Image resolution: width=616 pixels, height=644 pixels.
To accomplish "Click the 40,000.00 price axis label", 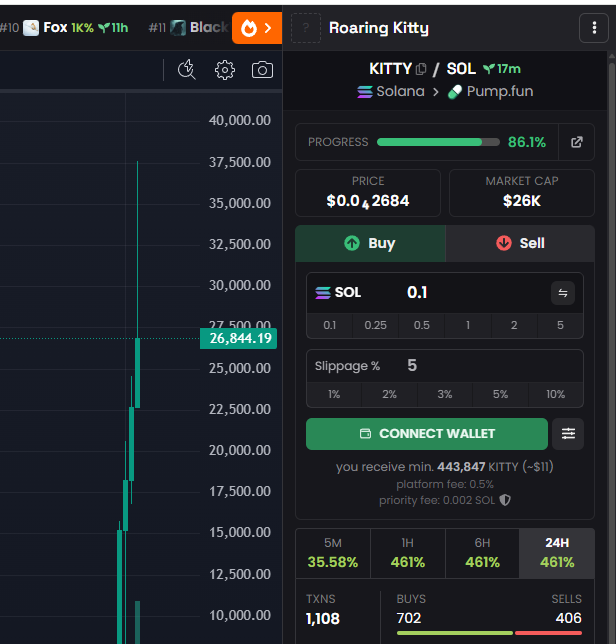I will (x=240, y=120).
